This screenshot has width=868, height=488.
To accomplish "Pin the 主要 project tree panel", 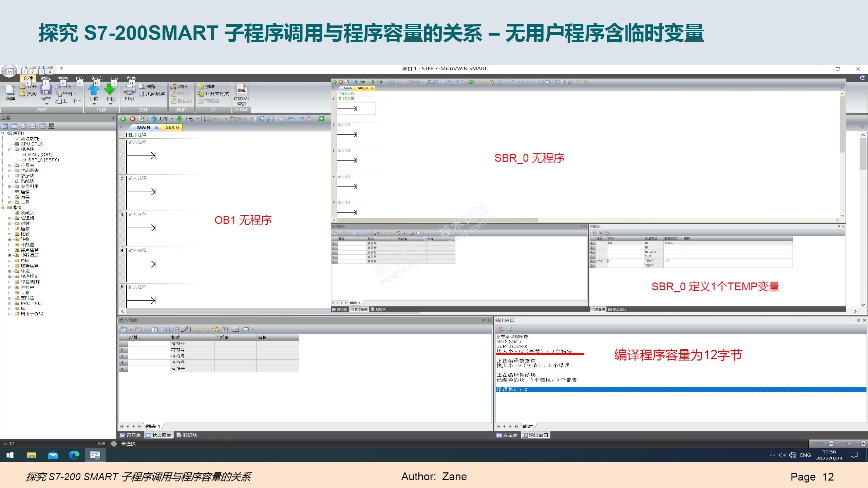I will (x=113, y=118).
